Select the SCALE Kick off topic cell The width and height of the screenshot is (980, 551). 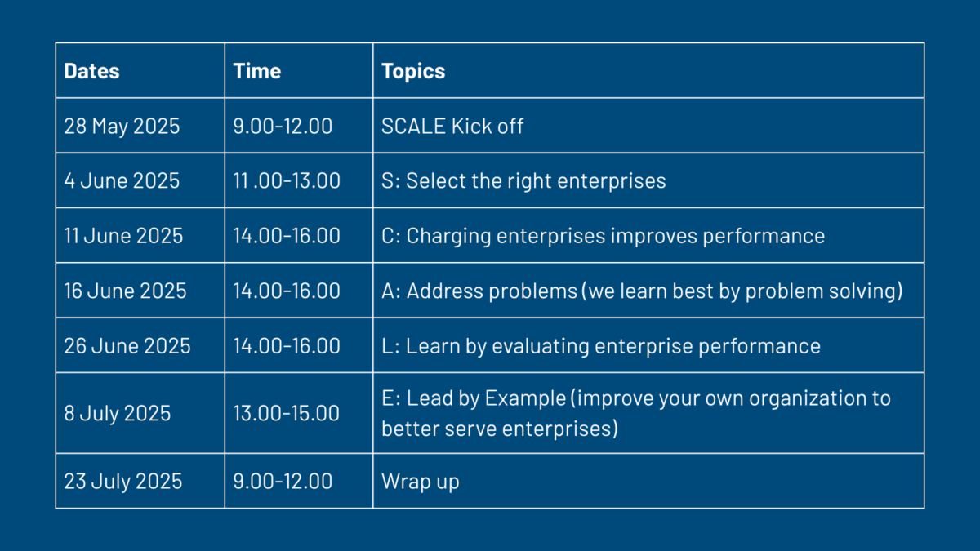[648, 126]
